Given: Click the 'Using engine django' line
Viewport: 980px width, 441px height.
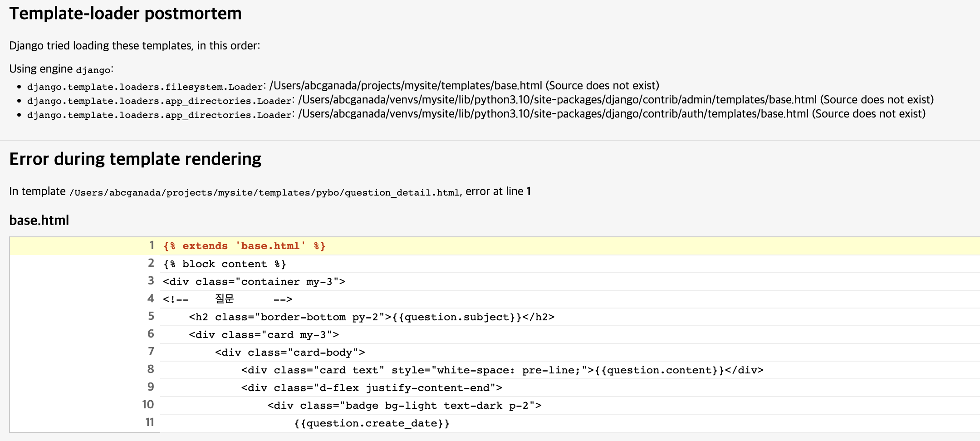Looking at the screenshot, I should 61,69.
